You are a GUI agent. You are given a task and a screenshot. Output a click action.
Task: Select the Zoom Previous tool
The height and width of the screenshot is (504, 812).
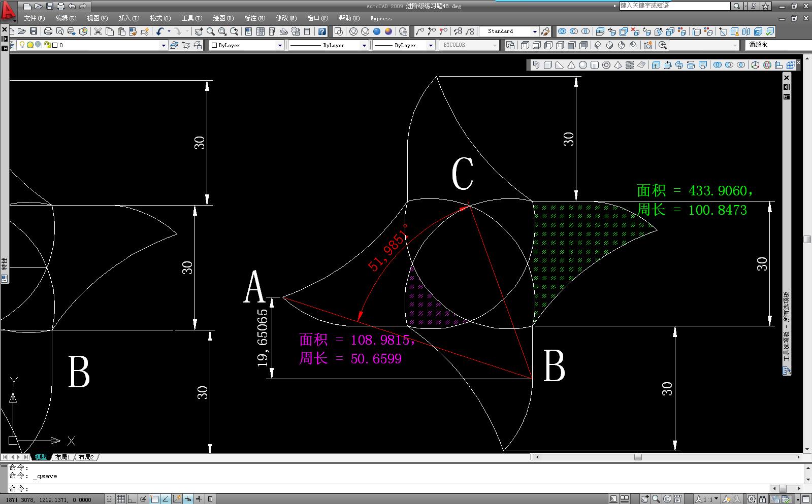click(x=234, y=31)
